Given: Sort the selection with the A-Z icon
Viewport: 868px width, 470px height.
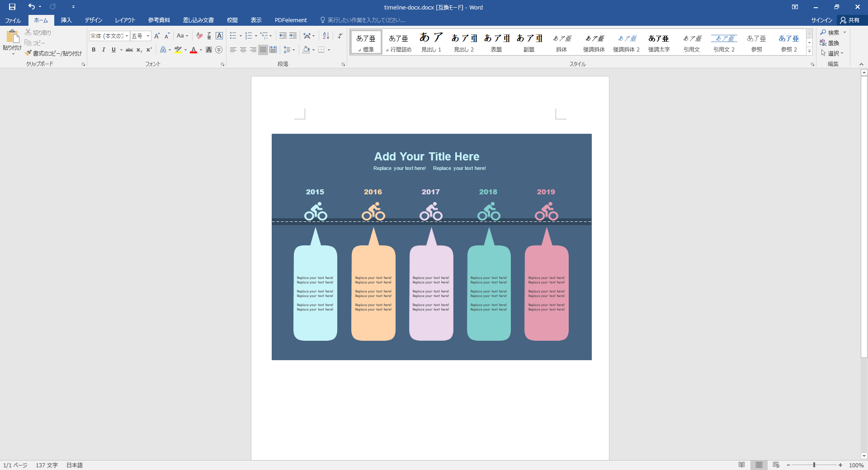Looking at the screenshot, I should [x=326, y=36].
